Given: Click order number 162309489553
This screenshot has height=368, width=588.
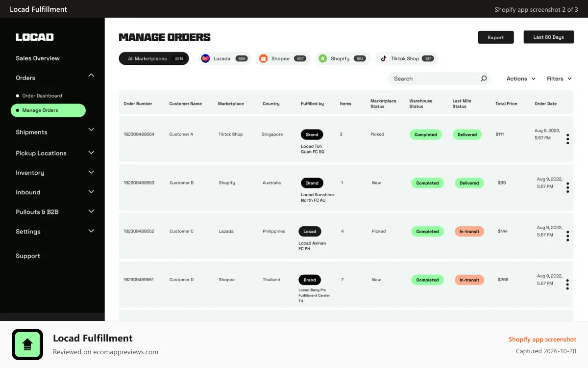Looking at the screenshot, I should [x=139, y=183].
